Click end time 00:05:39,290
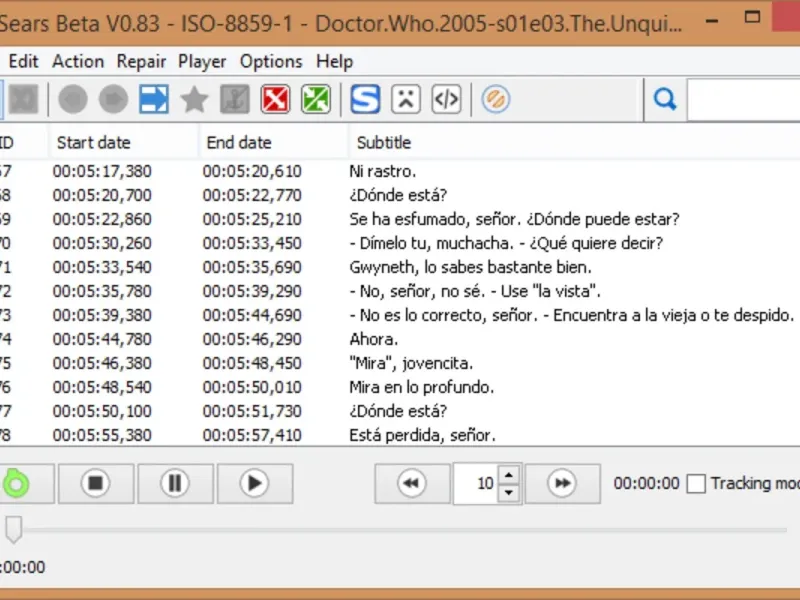This screenshot has width=800, height=600. [252, 291]
